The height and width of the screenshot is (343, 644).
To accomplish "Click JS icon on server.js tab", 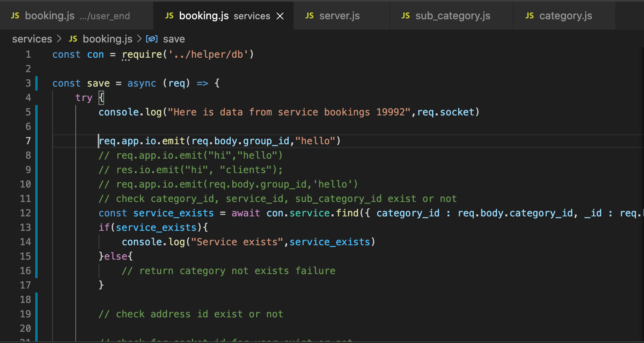I will coord(310,16).
